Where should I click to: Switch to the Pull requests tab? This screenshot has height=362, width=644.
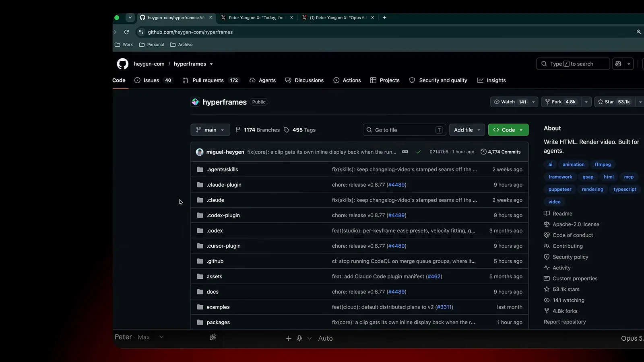point(211,80)
